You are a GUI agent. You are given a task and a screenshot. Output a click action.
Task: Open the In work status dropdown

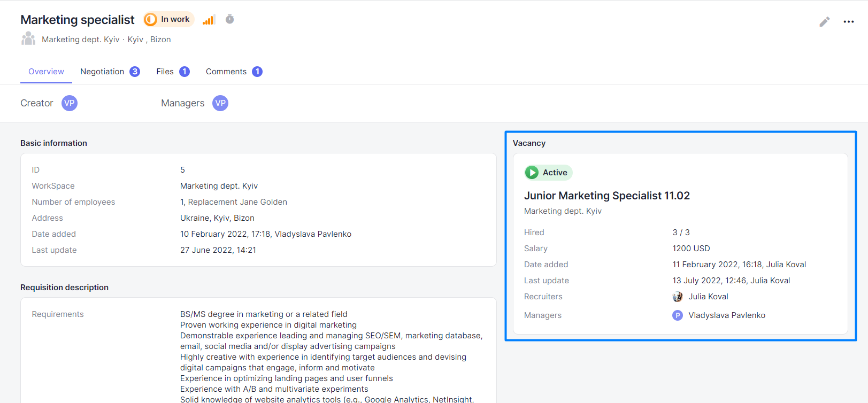pyautogui.click(x=168, y=20)
